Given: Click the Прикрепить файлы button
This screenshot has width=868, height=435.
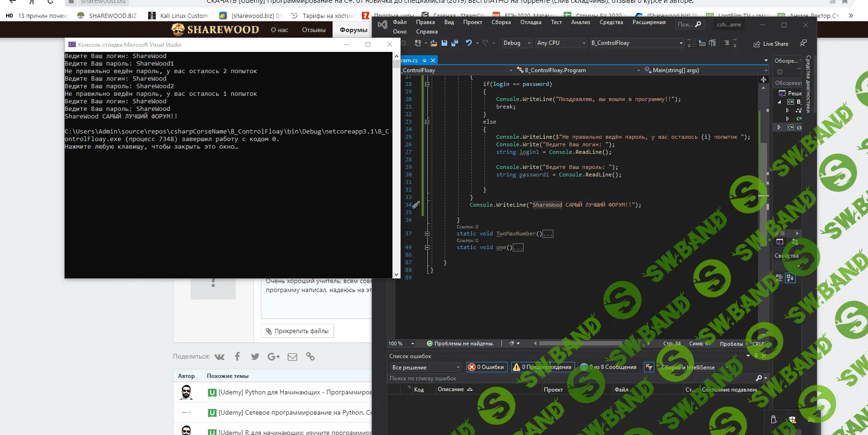Looking at the screenshot, I should coord(297,331).
